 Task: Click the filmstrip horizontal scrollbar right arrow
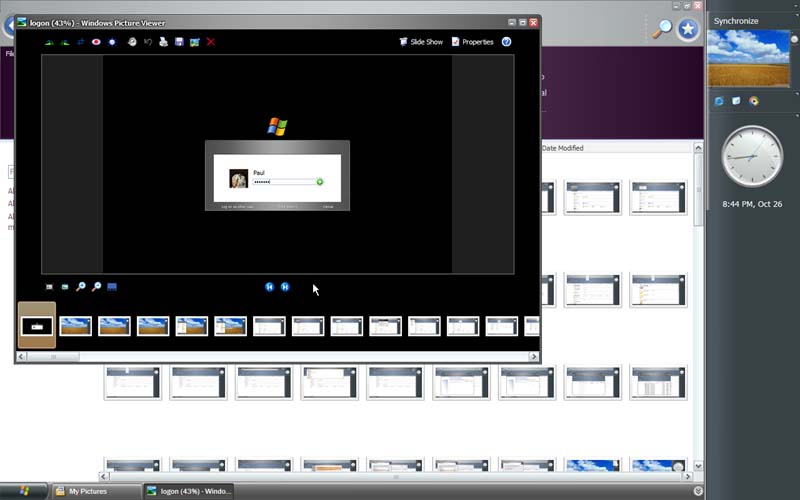[533, 355]
